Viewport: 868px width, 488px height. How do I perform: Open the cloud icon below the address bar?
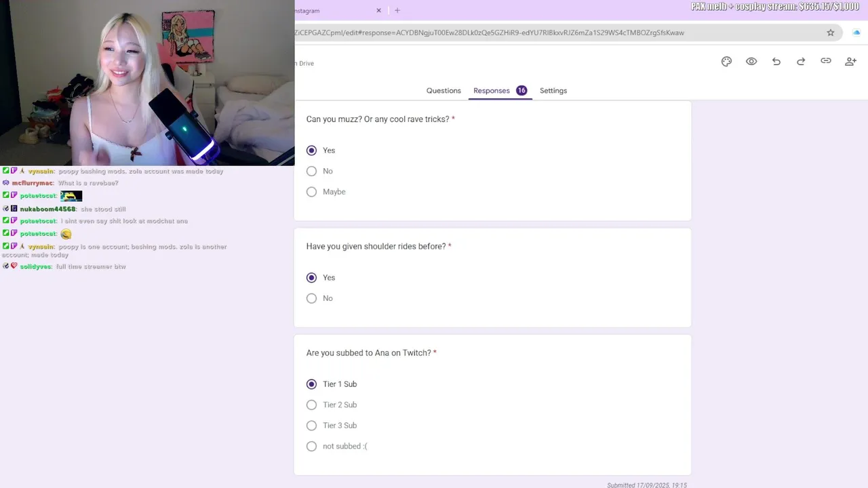(x=856, y=33)
